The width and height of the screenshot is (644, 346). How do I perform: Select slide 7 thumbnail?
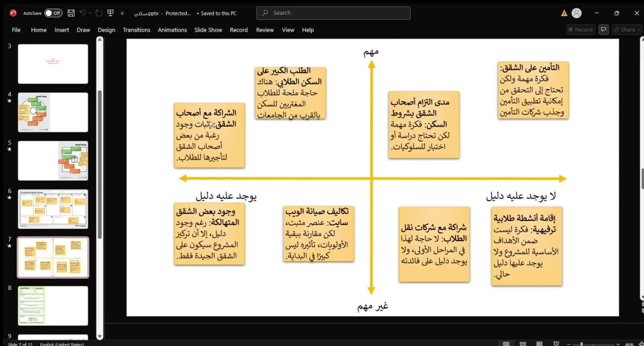point(53,257)
